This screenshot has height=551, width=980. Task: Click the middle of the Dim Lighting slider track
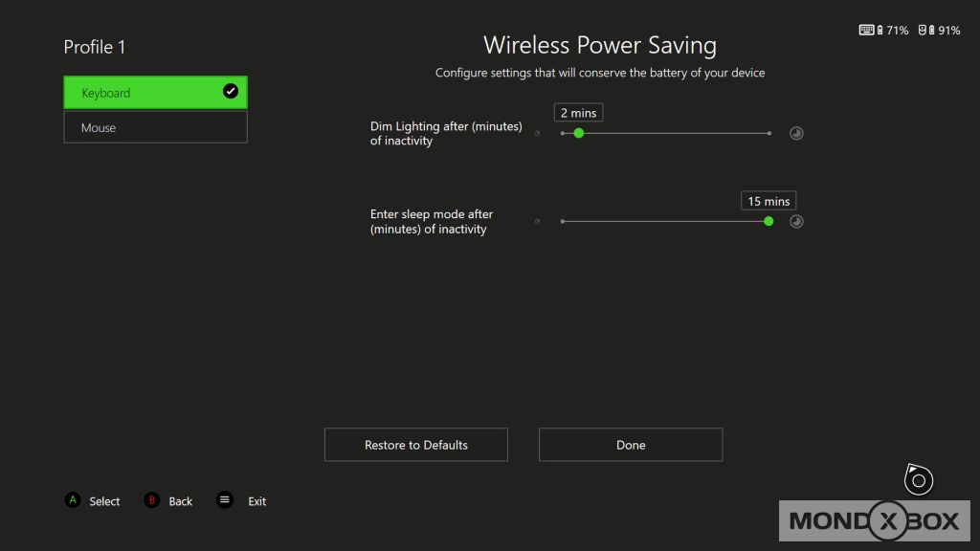click(666, 134)
